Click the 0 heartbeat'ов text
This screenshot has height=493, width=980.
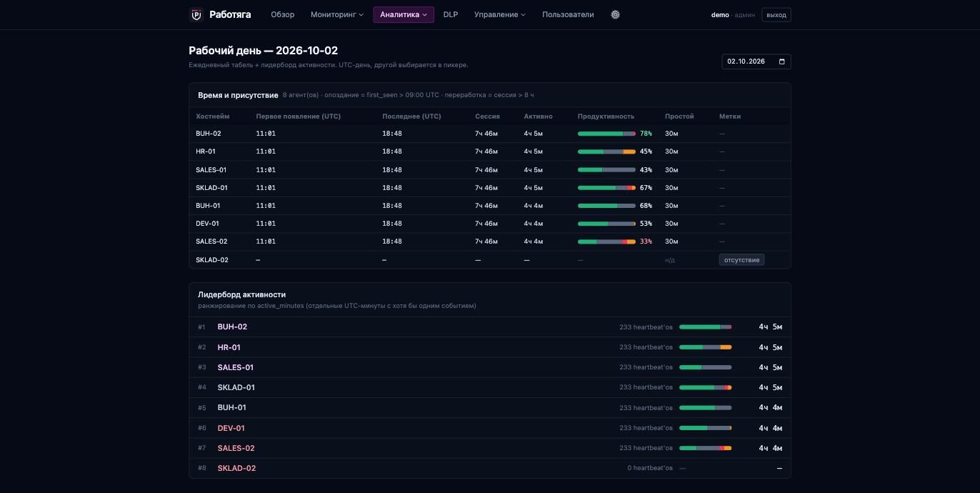tap(650, 468)
